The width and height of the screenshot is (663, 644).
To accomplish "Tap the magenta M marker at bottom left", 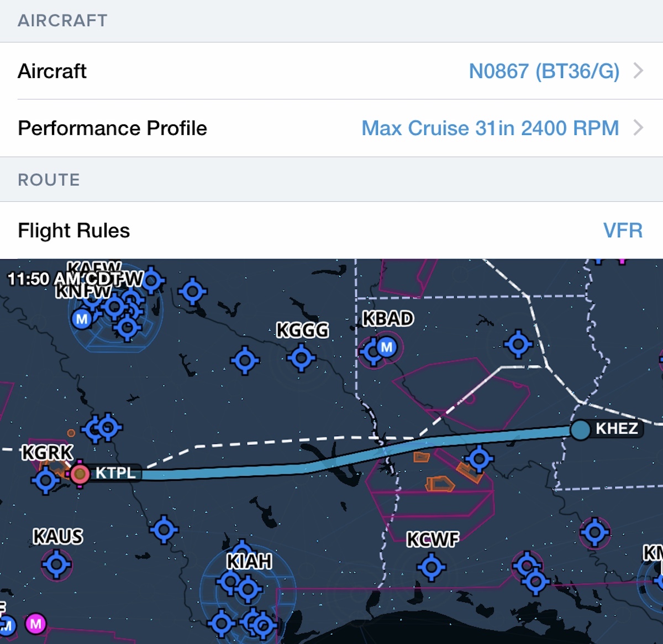I will click(x=36, y=624).
